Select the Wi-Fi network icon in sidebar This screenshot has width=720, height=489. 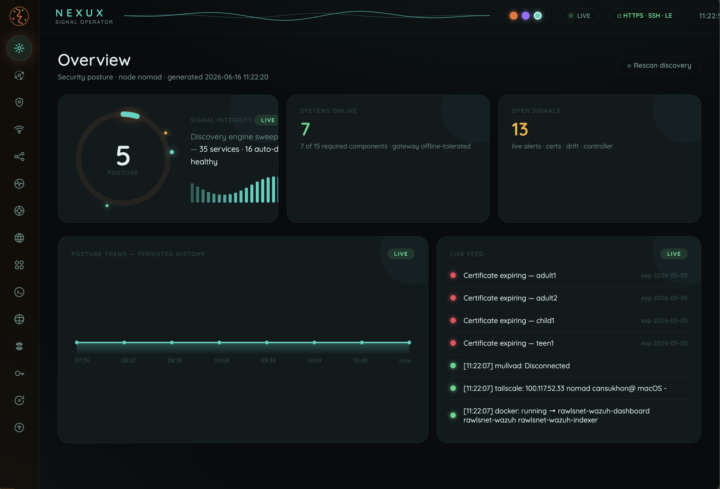click(19, 129)
